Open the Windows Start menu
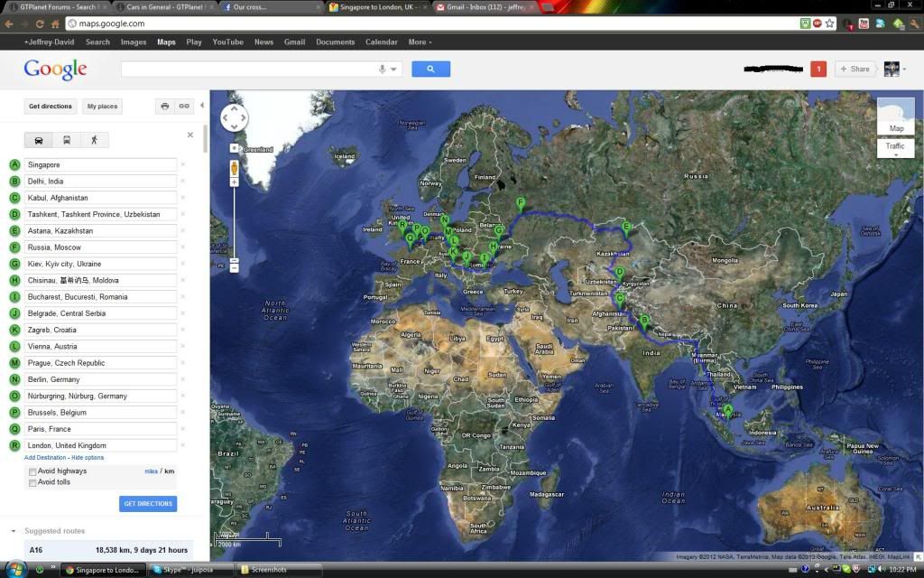Viewport: 924px width, 578px height. tap(14, 570)
